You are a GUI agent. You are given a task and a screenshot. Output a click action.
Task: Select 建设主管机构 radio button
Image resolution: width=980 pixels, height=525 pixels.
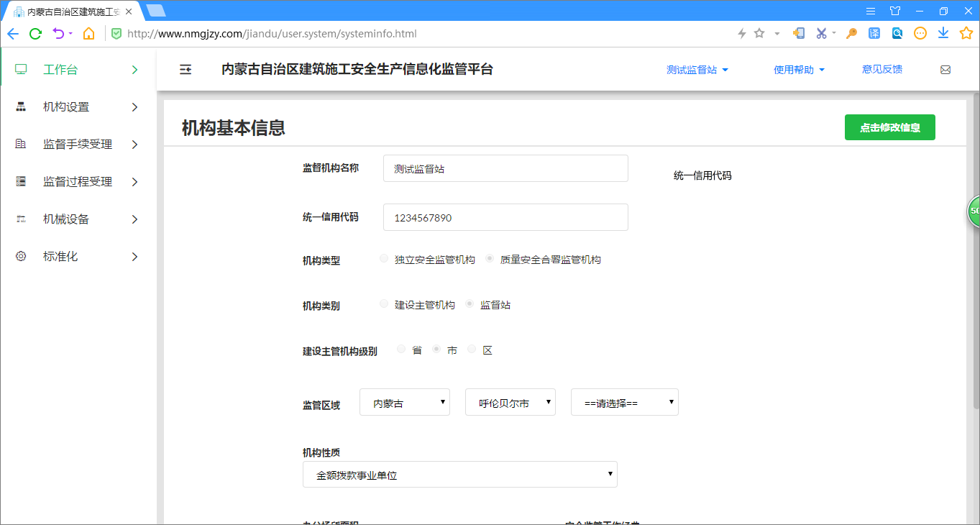coord(384,303)
